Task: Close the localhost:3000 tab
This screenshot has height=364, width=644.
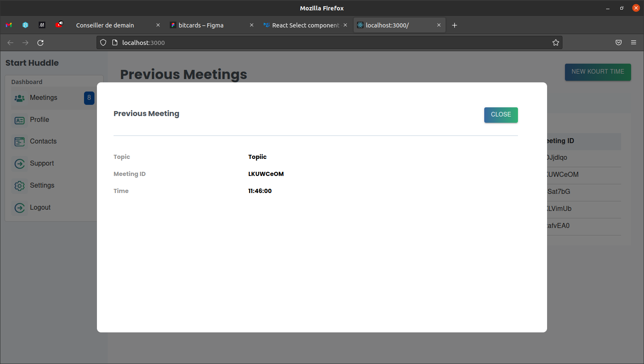Action: click(438, 25)
